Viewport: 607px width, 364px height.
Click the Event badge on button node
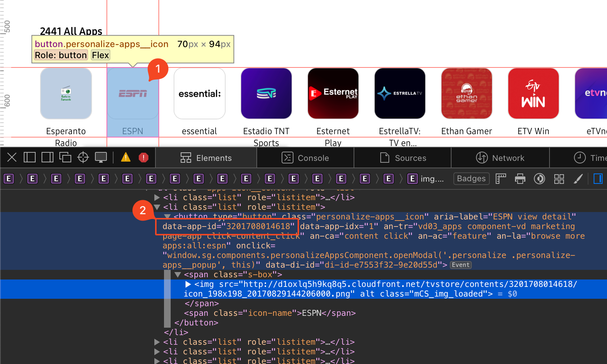point(461,265)
